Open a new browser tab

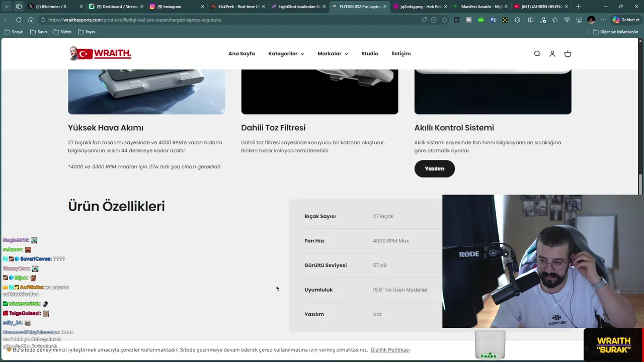579,7
